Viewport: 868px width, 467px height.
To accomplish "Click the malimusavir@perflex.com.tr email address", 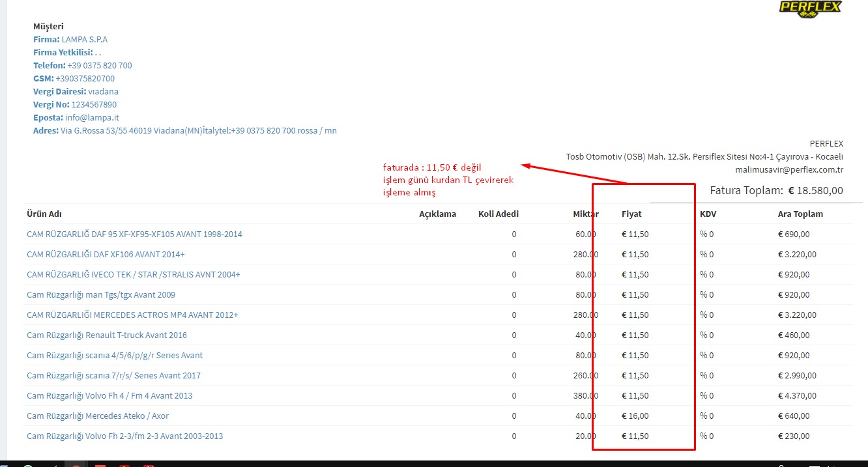I will tap(789, 169).
